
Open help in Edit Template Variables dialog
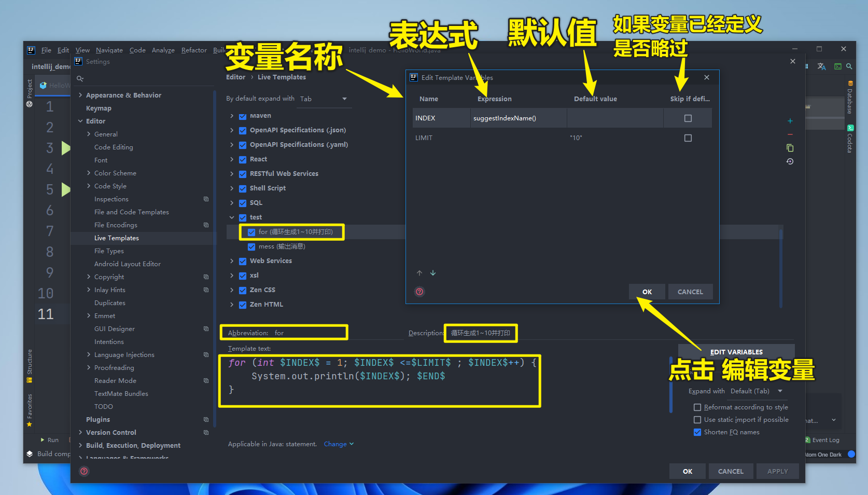click(x=419, y=292)
